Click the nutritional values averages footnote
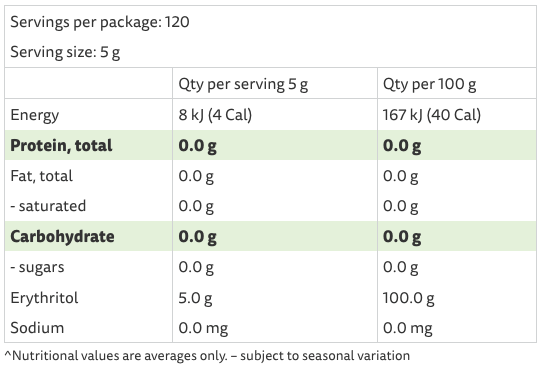This screenshot has width=545, height=372. pos(207,356)
